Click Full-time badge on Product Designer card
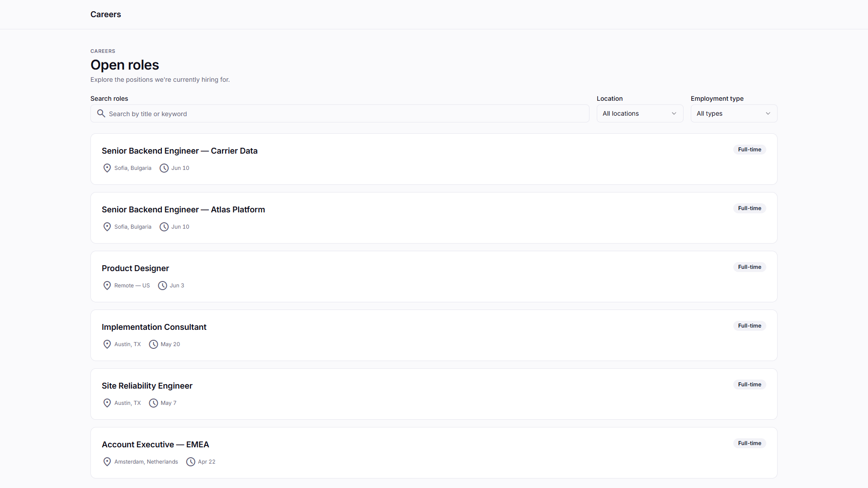This screenshot has height=488, width=868. coord(750,267)
